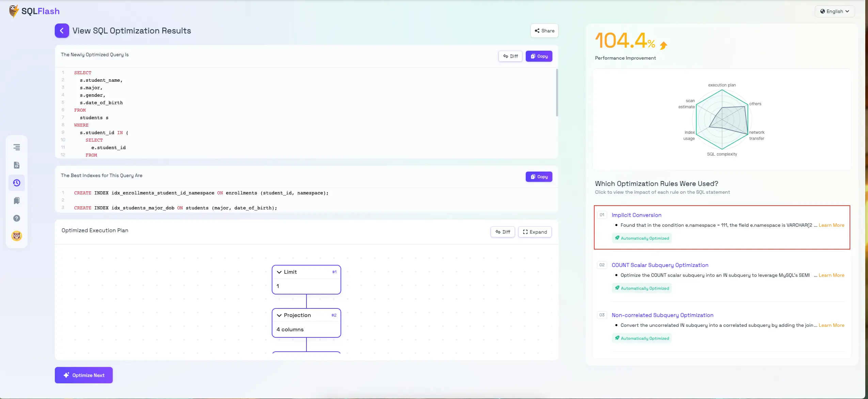
Task: Collapse the Projection plan node
Action: point(279,315)
